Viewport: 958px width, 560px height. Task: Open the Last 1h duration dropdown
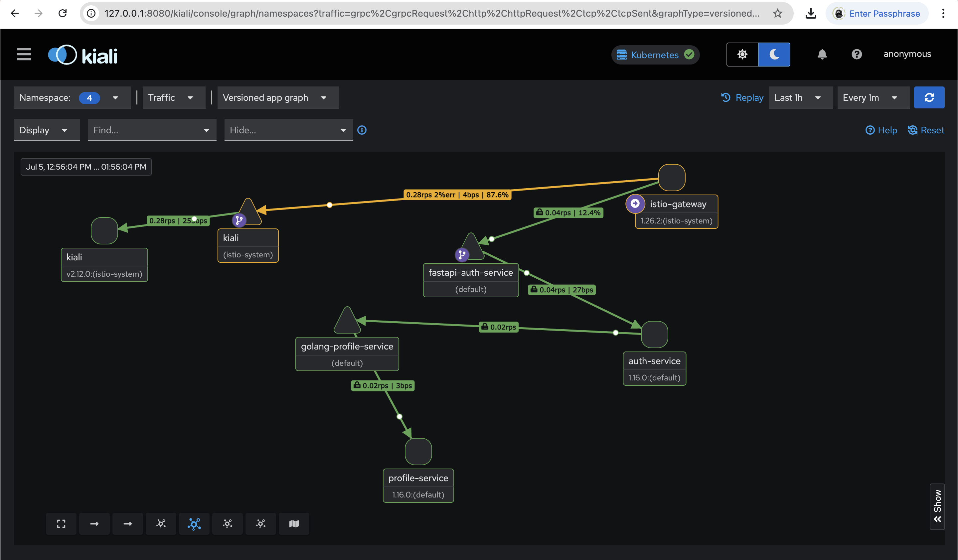(x=801, y=98)
